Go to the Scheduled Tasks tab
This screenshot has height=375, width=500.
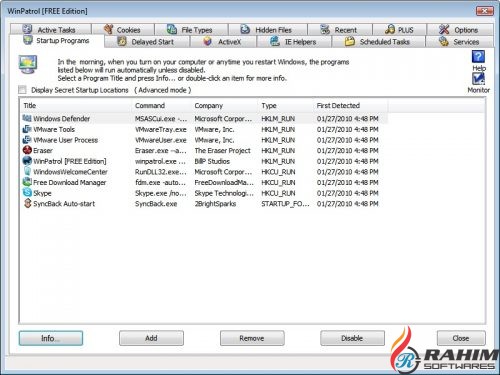379,42
